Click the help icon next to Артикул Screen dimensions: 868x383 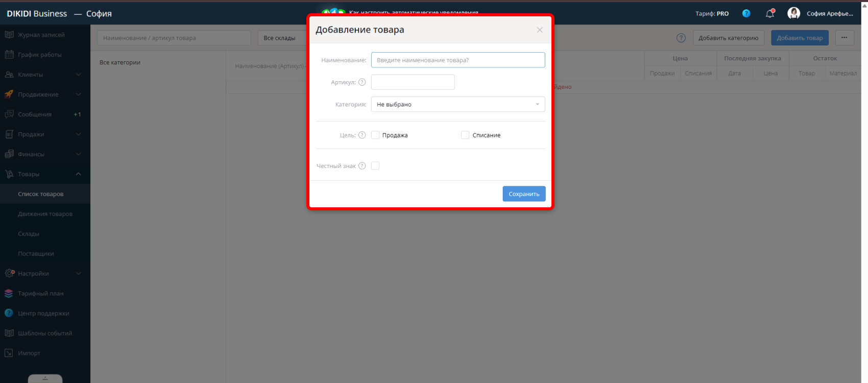(362, 82)
